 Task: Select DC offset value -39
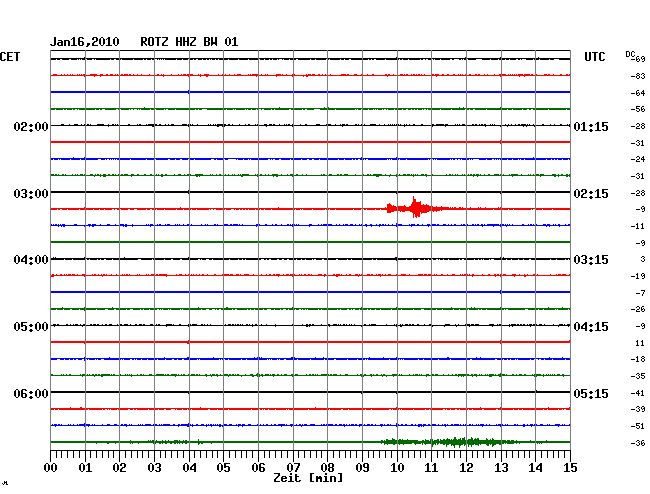tap(638, 409)
